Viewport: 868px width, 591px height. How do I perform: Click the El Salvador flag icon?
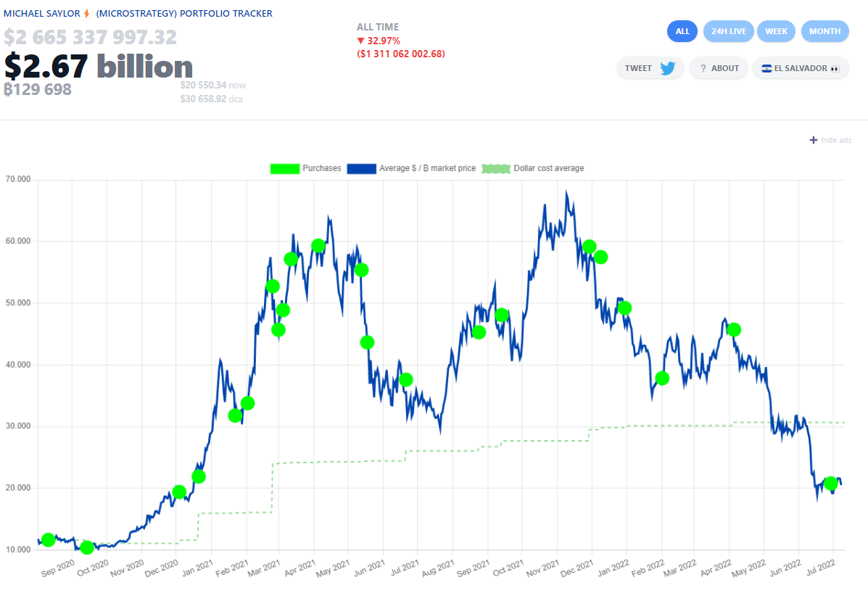pos(766,68)
